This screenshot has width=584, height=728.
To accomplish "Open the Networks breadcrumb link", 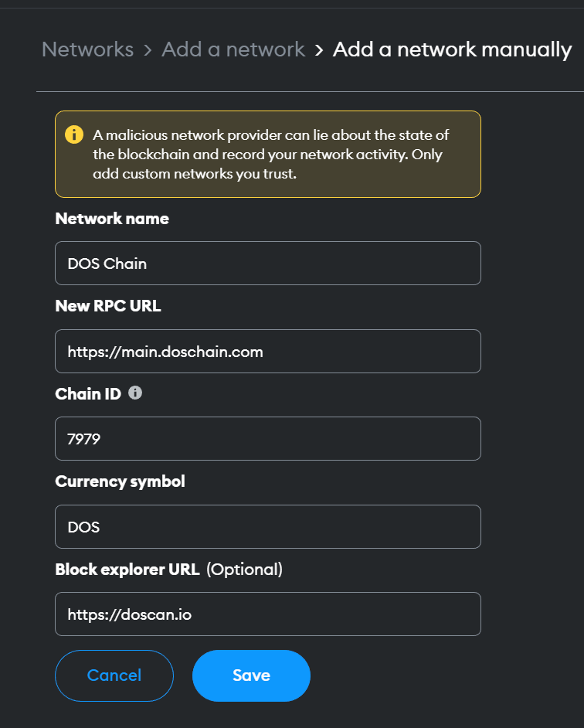I will coord(87,49).
